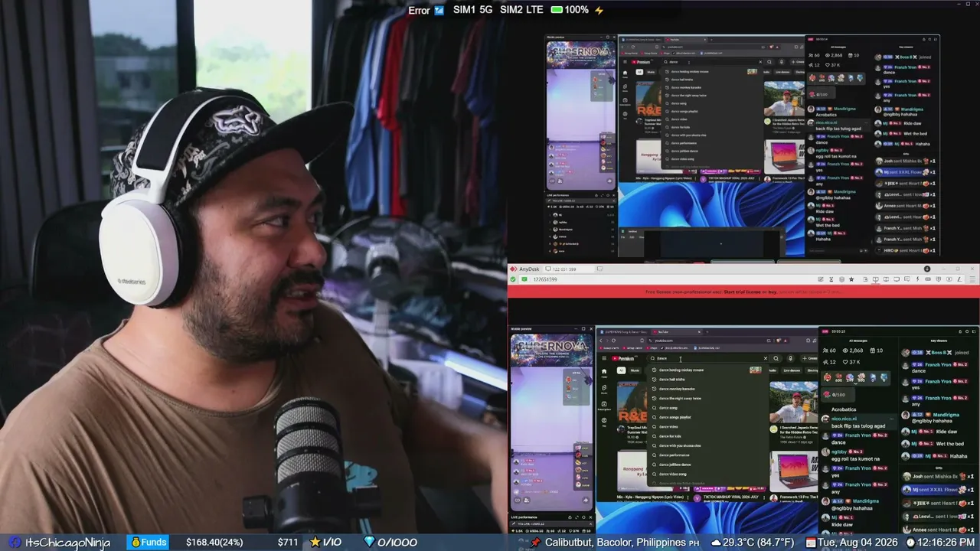This screenshot has height=551, width=980.
Task: Click the location pin icon in the bottom bar
Action: 536,543
